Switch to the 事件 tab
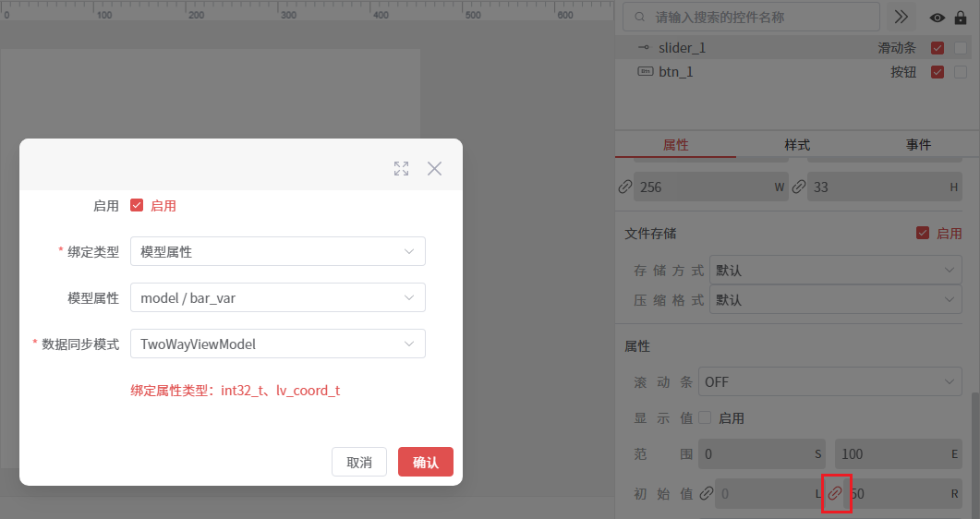 click(x=918, y=145)
